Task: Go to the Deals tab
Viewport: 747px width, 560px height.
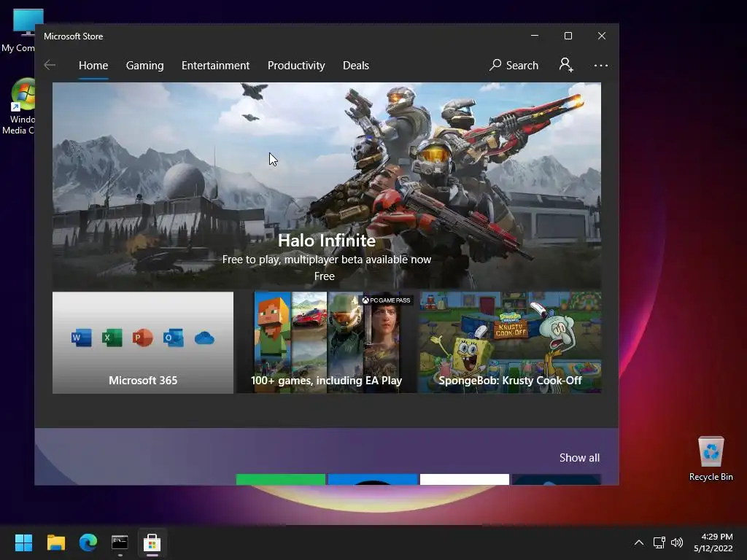Action: coord(356,65)
